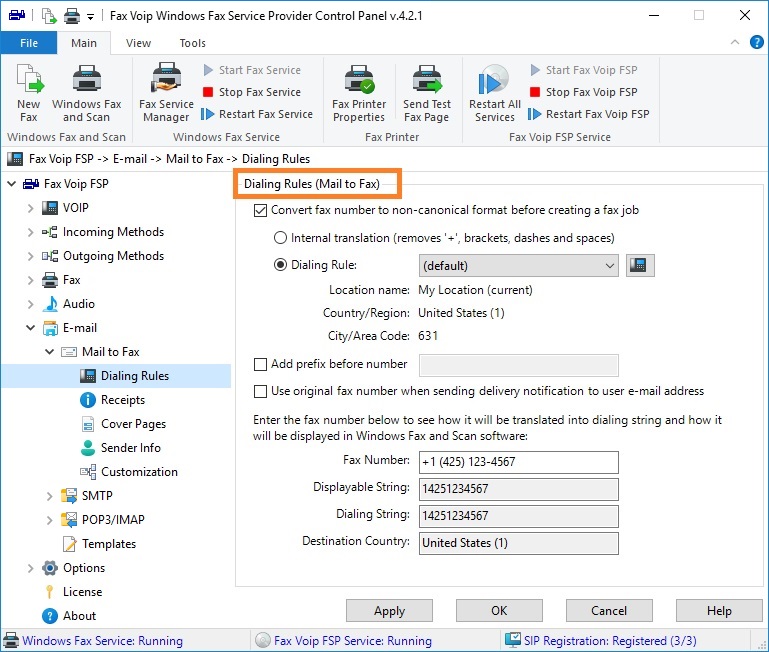The height and width of the screenshot is (652, 769).
Task: Click the OK button
Action: click(499, 611)
